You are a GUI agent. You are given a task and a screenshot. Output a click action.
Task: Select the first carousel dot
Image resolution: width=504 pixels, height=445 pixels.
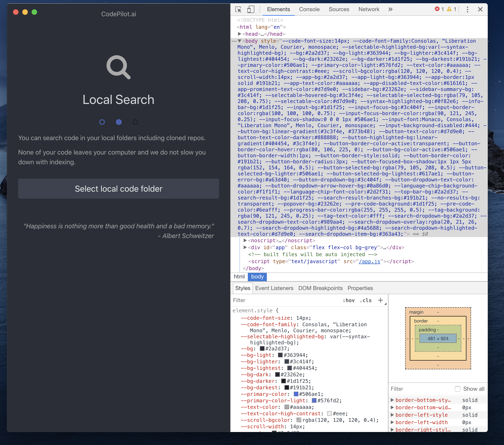pos(102,122)
